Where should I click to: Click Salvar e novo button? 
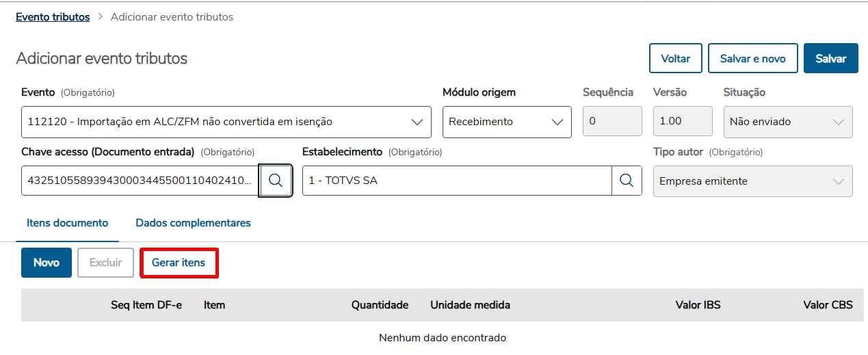click(752, 59)
